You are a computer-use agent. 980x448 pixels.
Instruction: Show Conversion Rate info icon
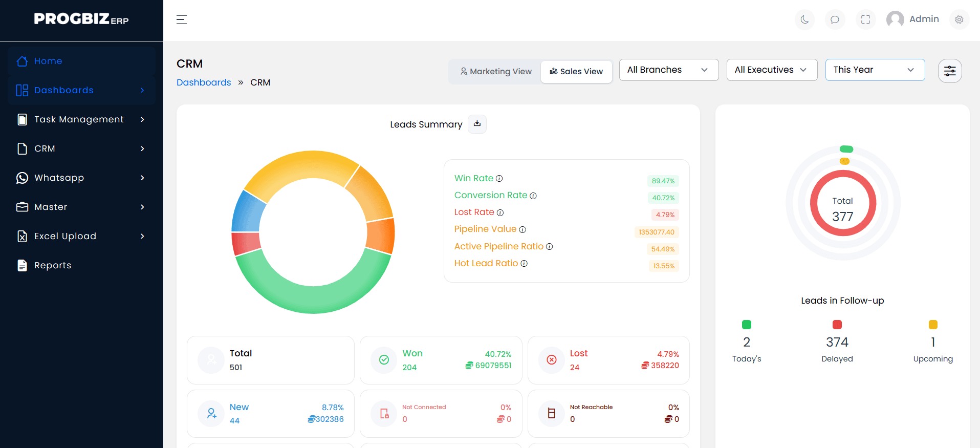pos(533,196)
